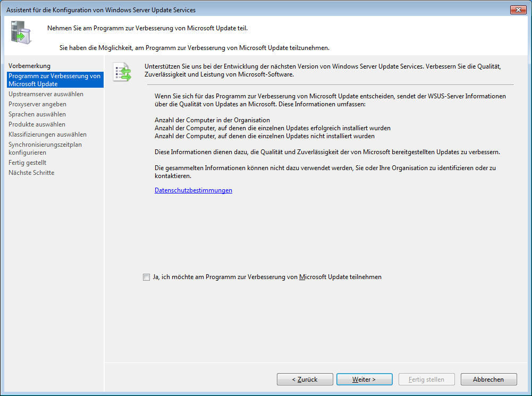Select Klassifizierungen auswählen step
Image resolution: width=532 pixels, height=396 pixels.
point(47,134)
